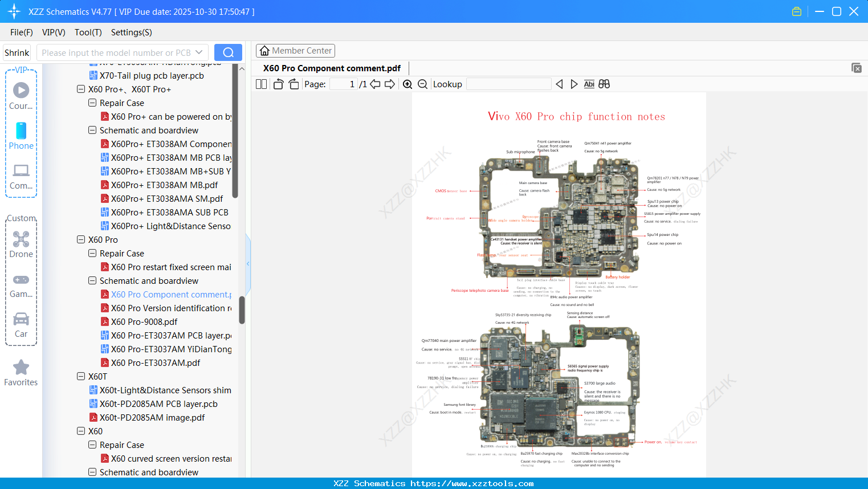868x489 pixels.
Task: Open the Car category in the sidebar
Action: coord(21,325)
